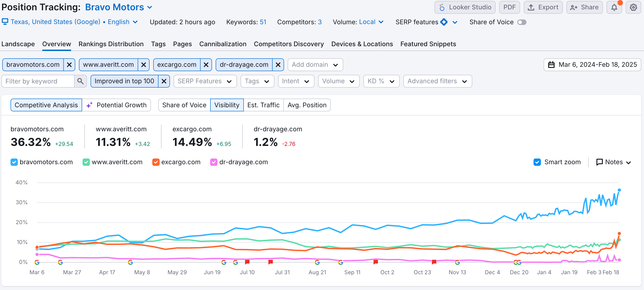Uncheck the Smart zoom checkbox
The width and height of the screenshot is (644, 290).
click(537, 162)
